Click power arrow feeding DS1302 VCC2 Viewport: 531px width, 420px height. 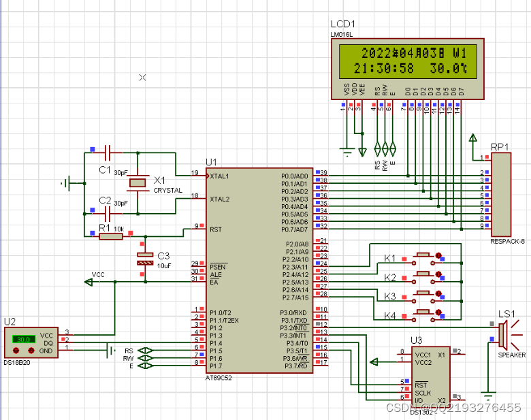pos(374,362)
